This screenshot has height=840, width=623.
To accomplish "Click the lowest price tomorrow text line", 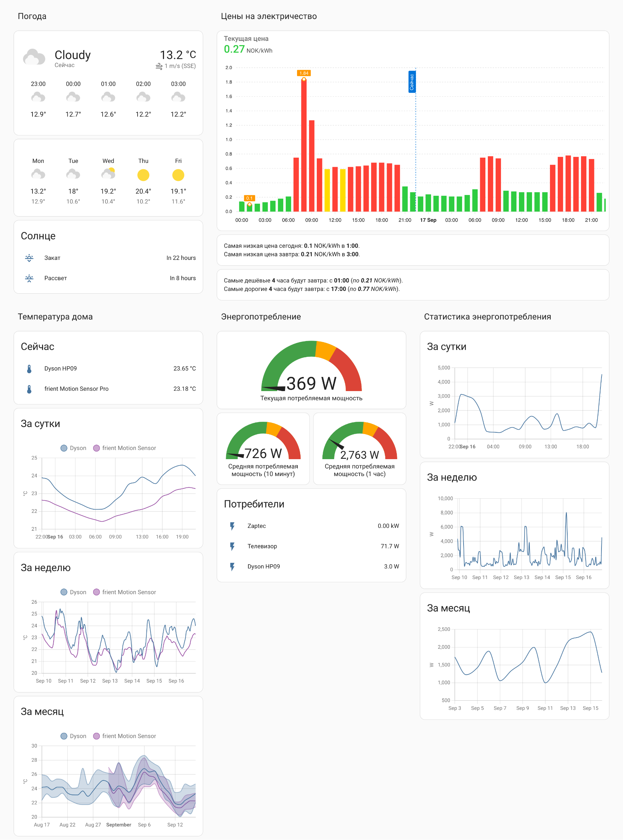I will [x=292, y=255].
